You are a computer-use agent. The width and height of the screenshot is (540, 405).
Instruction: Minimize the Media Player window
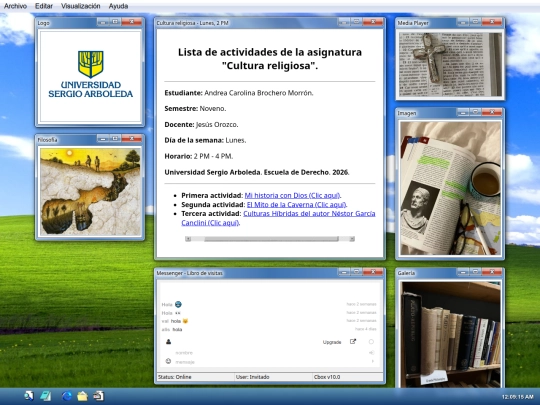click(463, 22)
